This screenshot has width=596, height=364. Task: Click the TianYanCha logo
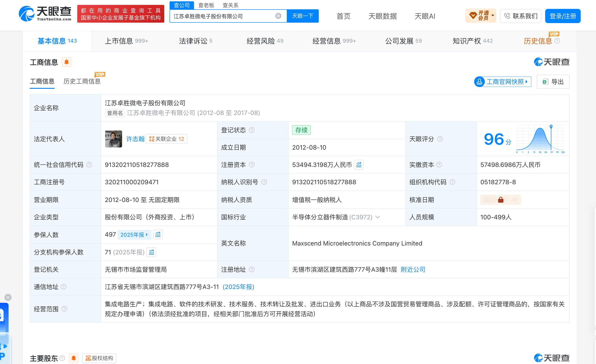45,14
